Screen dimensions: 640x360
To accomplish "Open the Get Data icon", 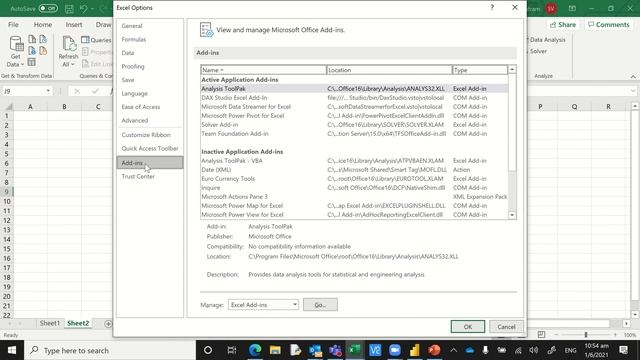I will pos(16,51).
